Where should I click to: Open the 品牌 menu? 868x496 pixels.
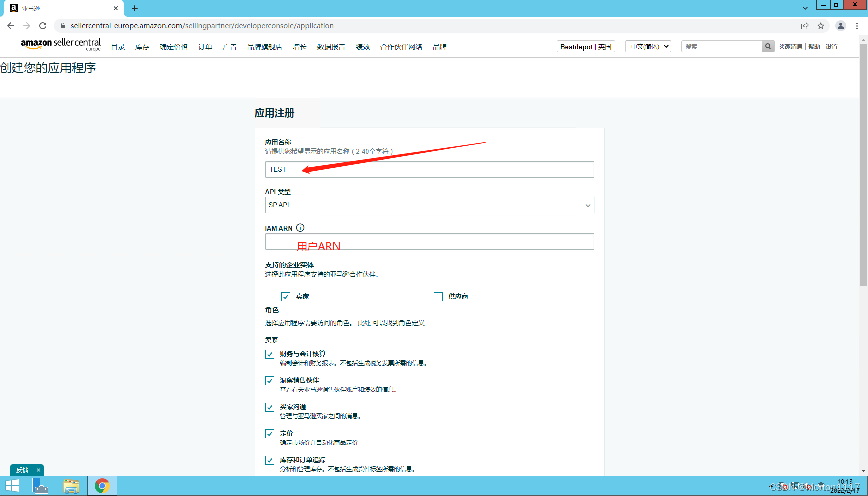click(440, 47)
